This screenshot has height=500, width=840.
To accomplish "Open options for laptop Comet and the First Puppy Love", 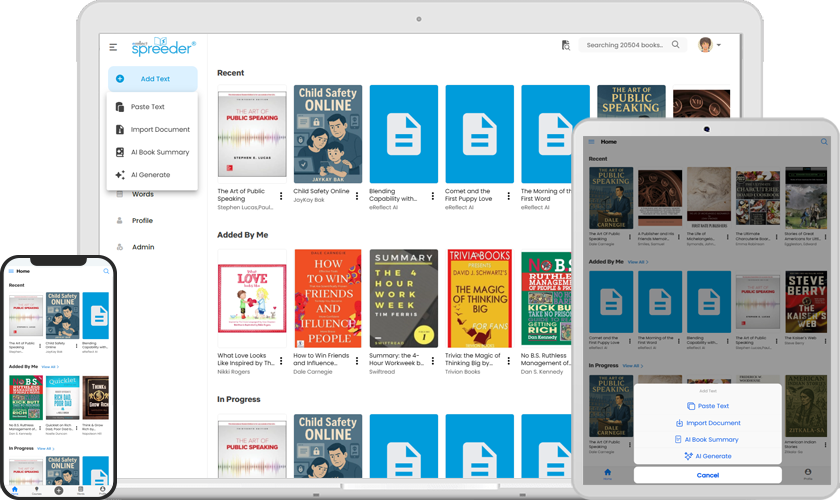I will pyautogui.click(x=508, y=196).
